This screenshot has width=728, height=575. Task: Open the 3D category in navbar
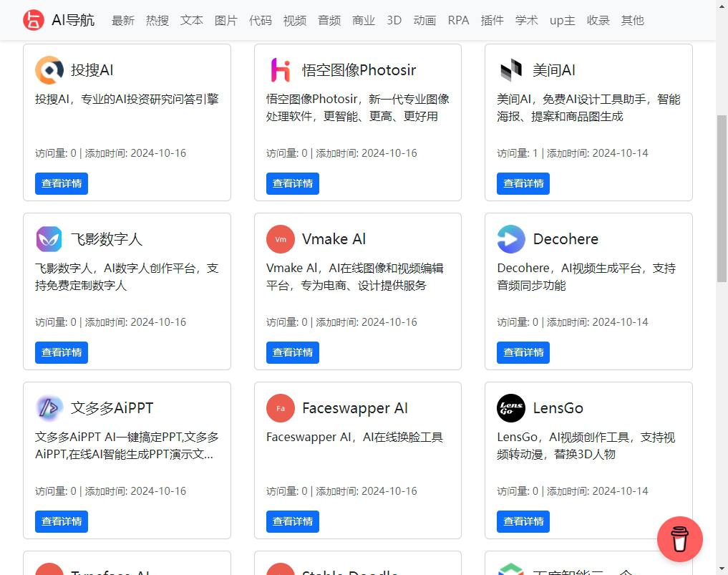[x=394, y=21]
